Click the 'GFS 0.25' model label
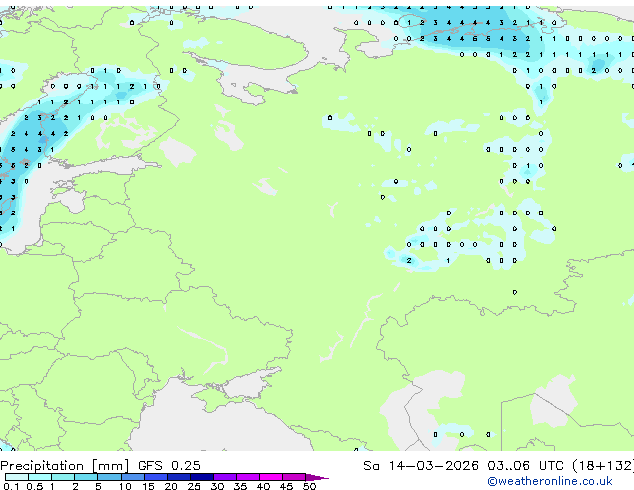The width and height of the screenshot is (634, 490). [x=169, y=466]
